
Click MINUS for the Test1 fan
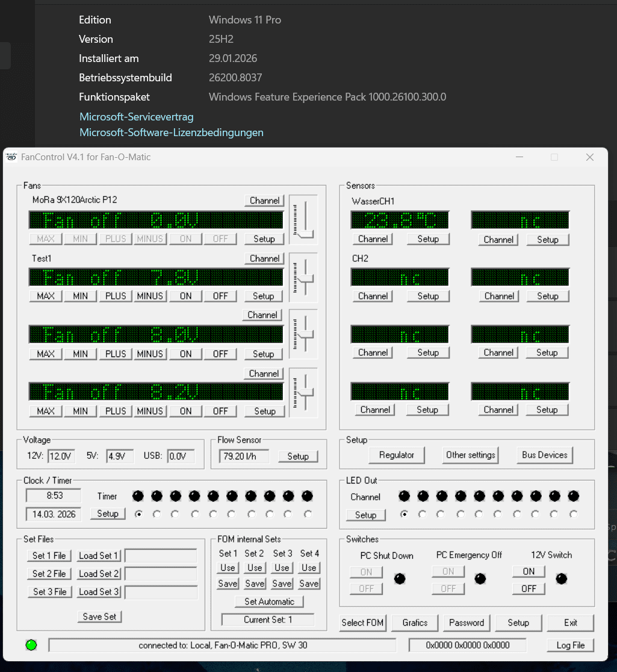click(x=150, y=296)
